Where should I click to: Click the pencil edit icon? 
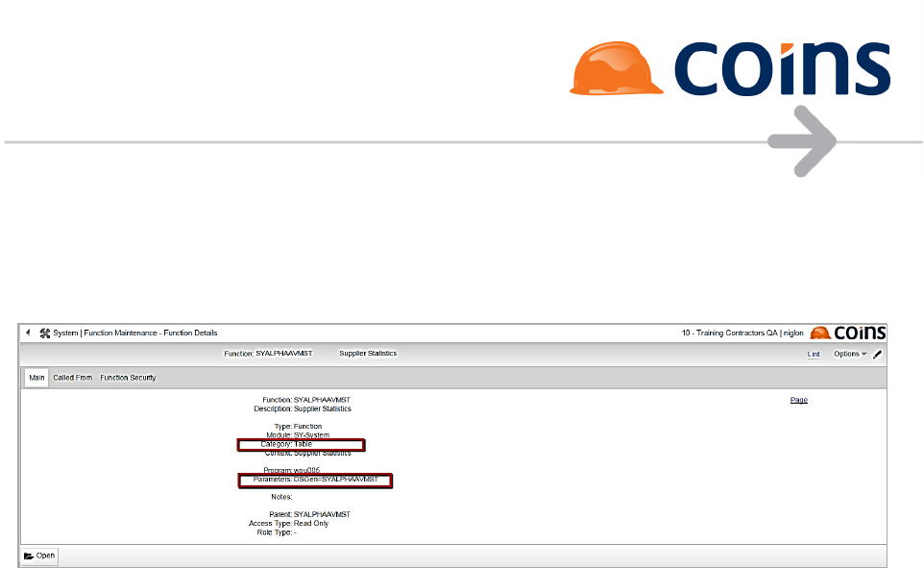point(878,355)
